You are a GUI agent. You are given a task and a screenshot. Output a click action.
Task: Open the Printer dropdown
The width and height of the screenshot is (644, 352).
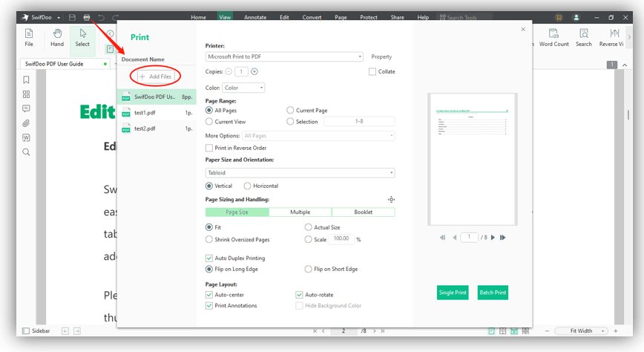click(x=284, y=56)
